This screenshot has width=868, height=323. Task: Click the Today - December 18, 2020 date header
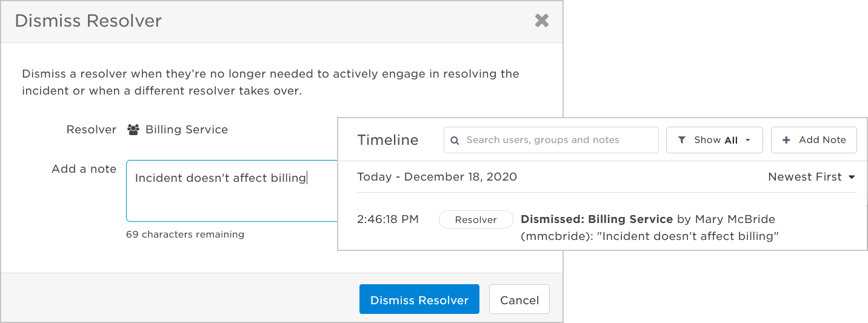(437, 177)
